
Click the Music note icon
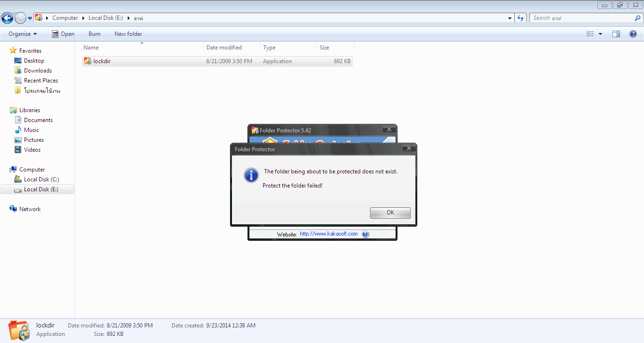[x=18, y=130]
